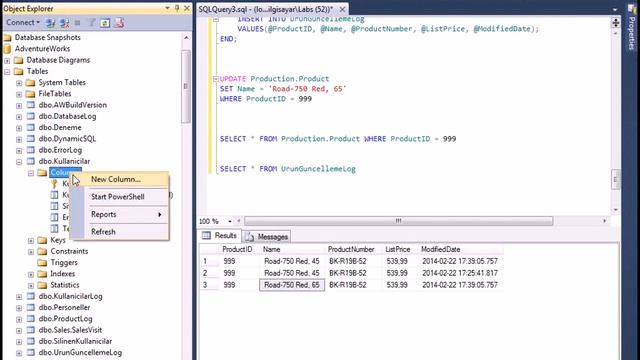
Task: Pin the Object Explorer panel with auto-hide pushpin
Action: click(x=177, y=8)
